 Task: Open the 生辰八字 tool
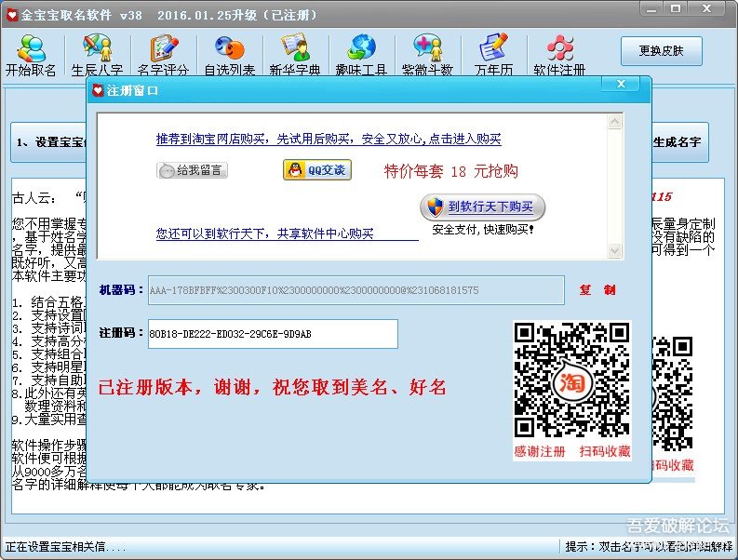tap(97, 55)
